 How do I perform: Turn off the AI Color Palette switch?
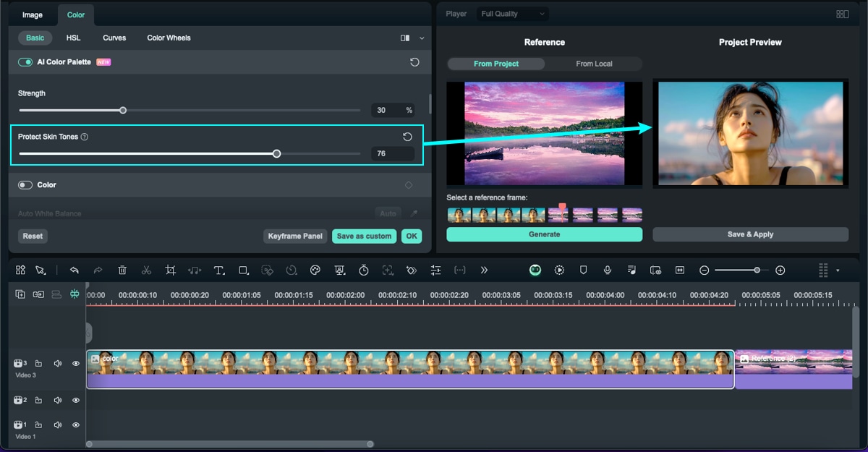(25, 62)
